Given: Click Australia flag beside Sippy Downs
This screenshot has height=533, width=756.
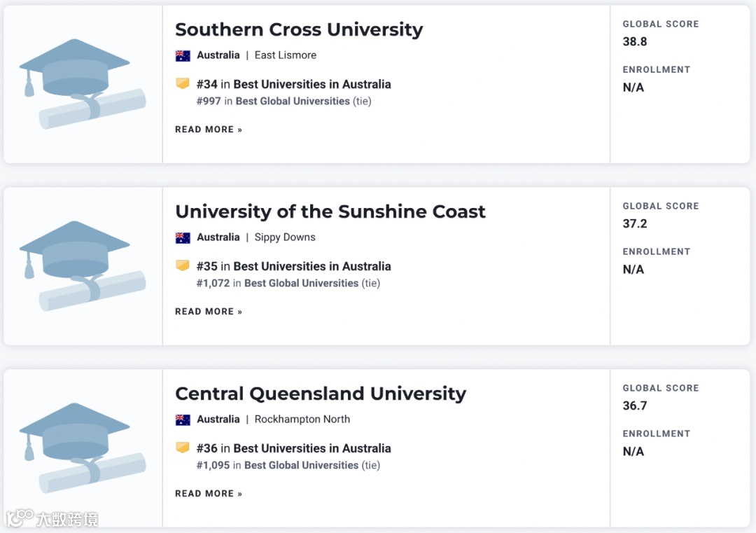Looking at the screenshot, I should (x=183, y=237).
